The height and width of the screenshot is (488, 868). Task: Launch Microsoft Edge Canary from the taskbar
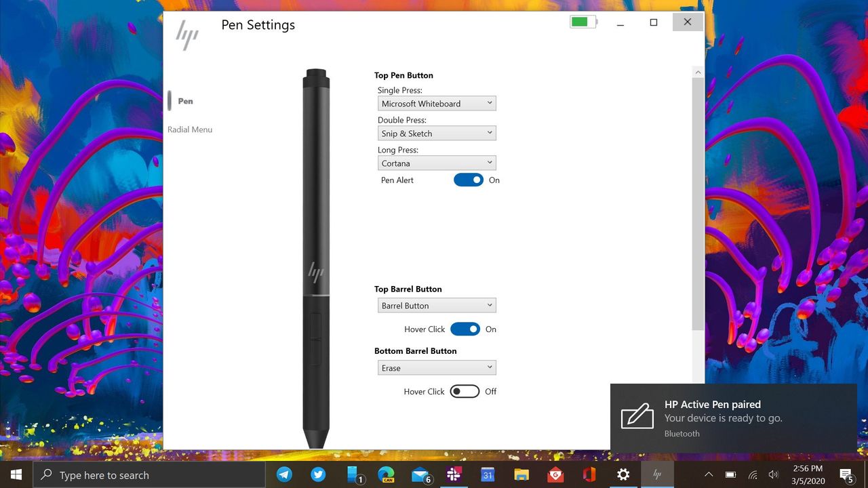tap(387, 475)
